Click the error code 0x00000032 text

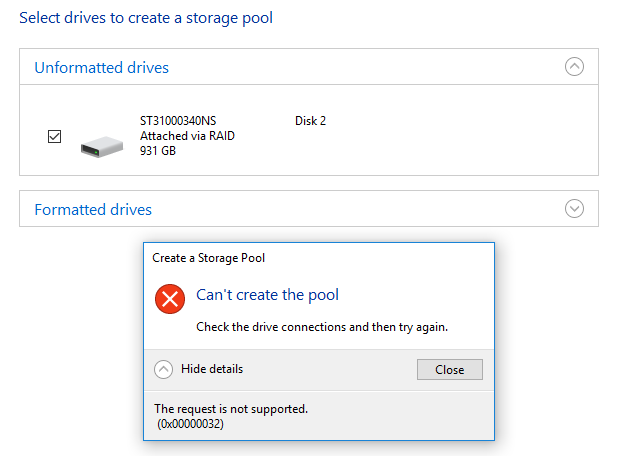tap(190, 424)
